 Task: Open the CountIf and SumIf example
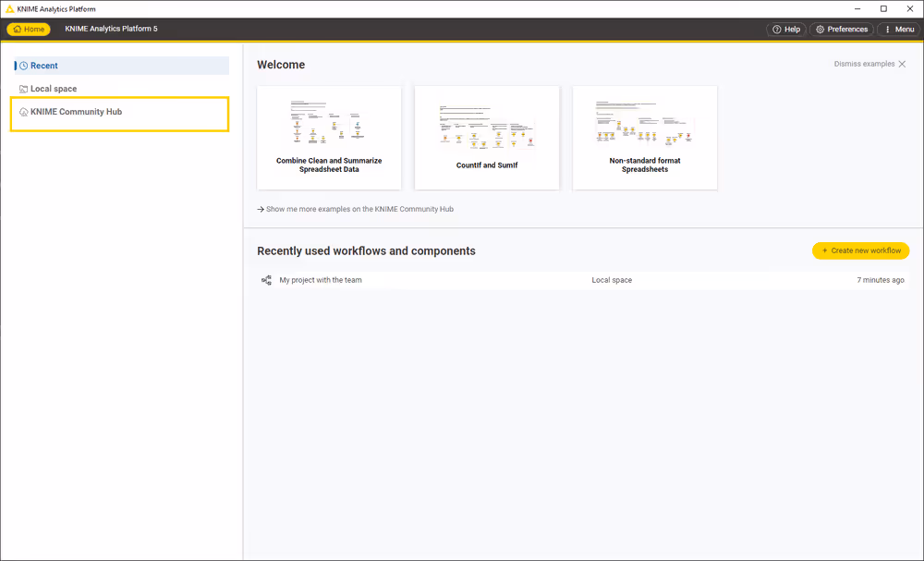coord(487,138)
